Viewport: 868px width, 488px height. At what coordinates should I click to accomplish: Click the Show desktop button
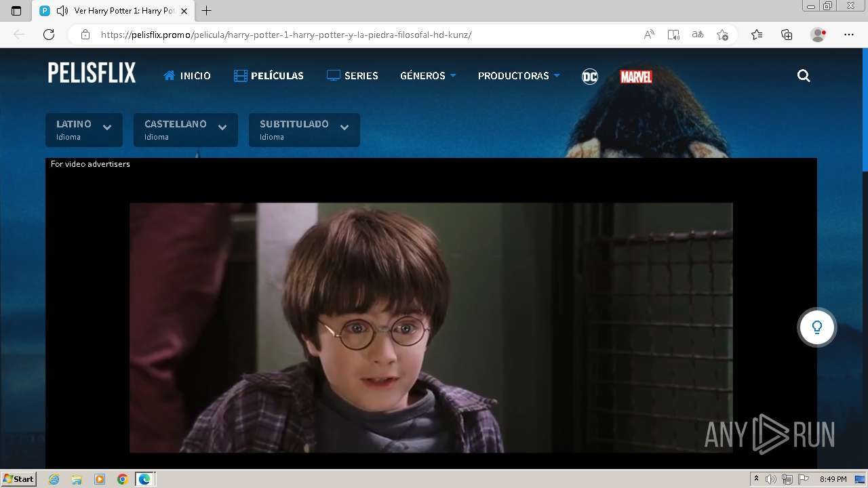point(860,479)
